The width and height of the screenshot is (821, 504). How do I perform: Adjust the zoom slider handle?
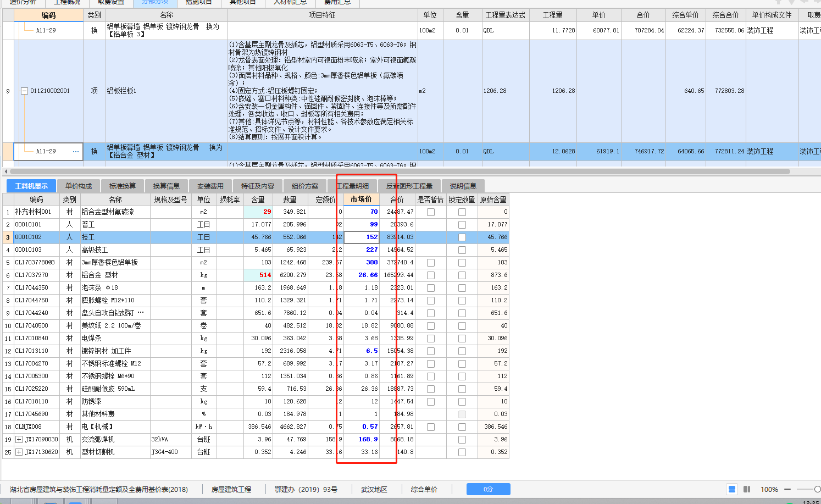coord(818,489)
